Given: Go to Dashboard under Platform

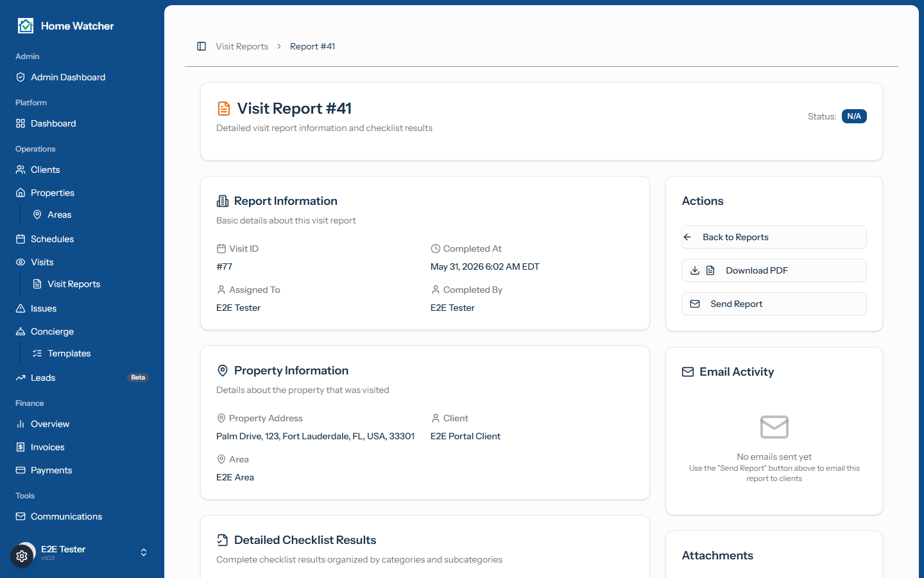Looking at the screenshot, I should click(82, 123).
